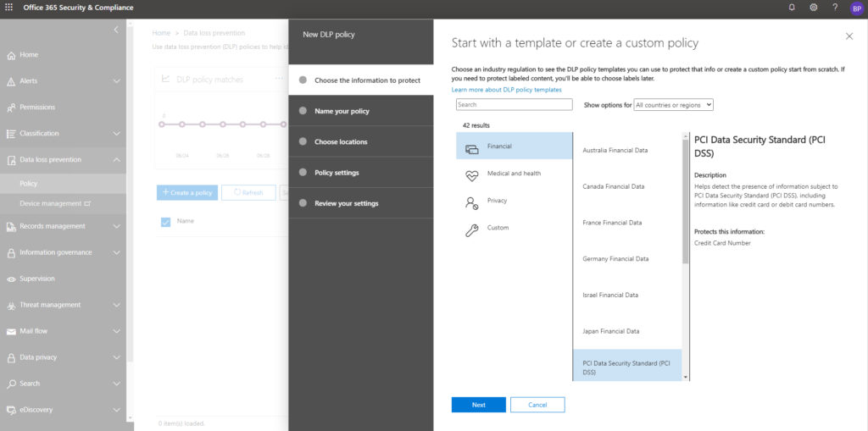Open the notifications bell icon
868x431 pixels.
click(x=792, y=7)
